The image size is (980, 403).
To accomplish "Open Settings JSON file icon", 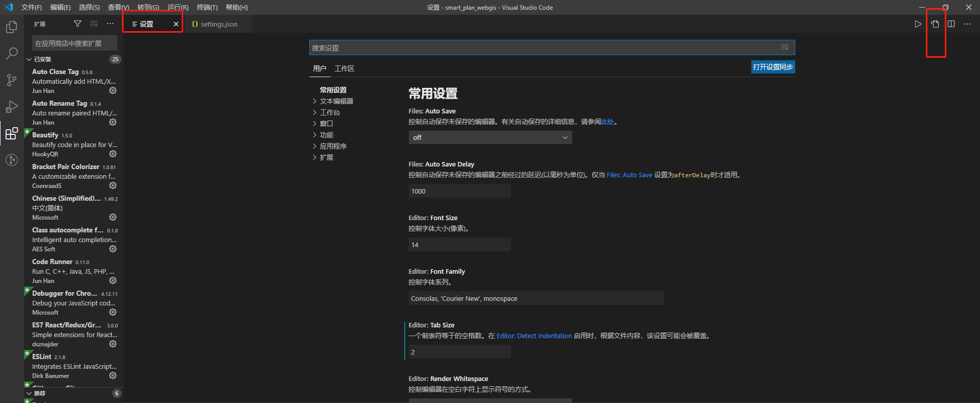I will pyautogui.click(x=935, y=24).
